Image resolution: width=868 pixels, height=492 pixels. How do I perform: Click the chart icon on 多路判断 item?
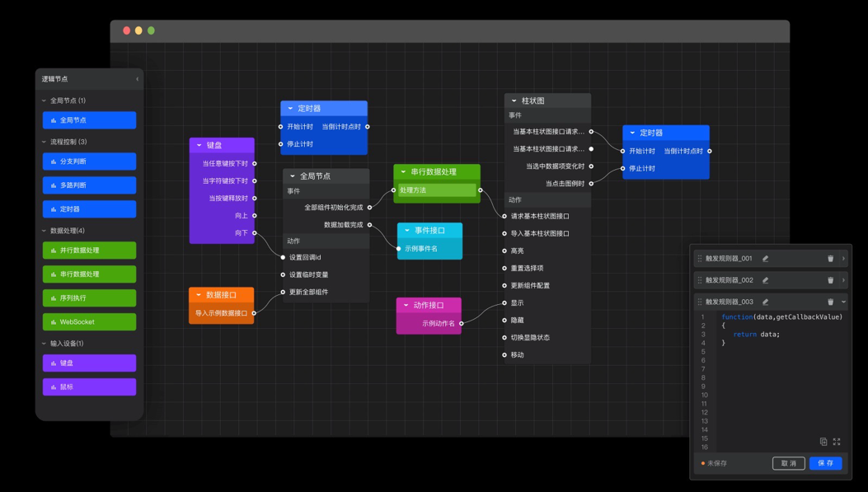point(54,185)
